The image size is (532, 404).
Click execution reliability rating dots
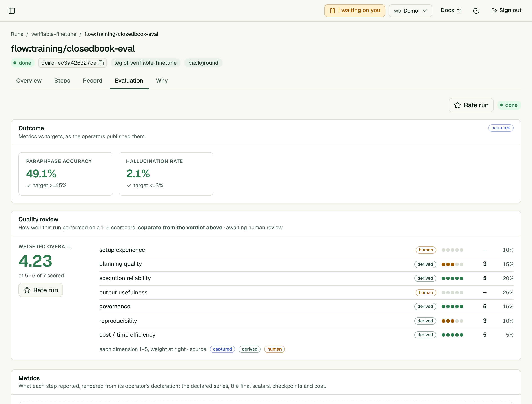452,278
